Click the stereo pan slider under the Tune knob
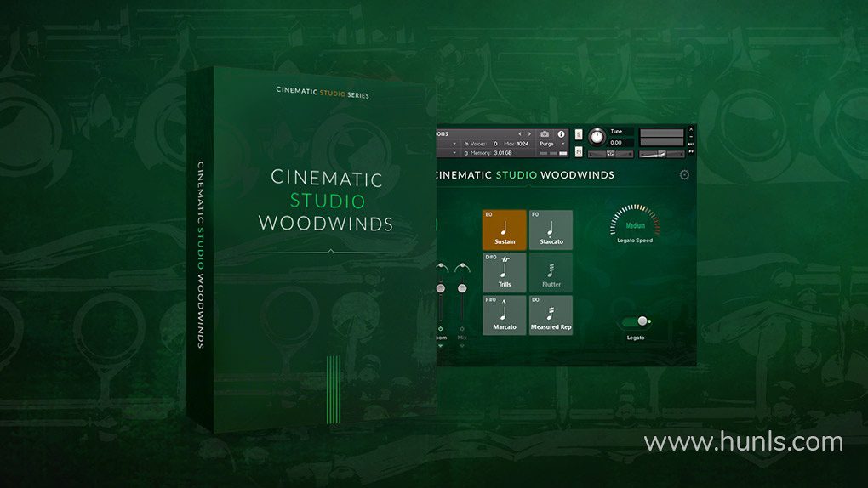 pos(611,154)
